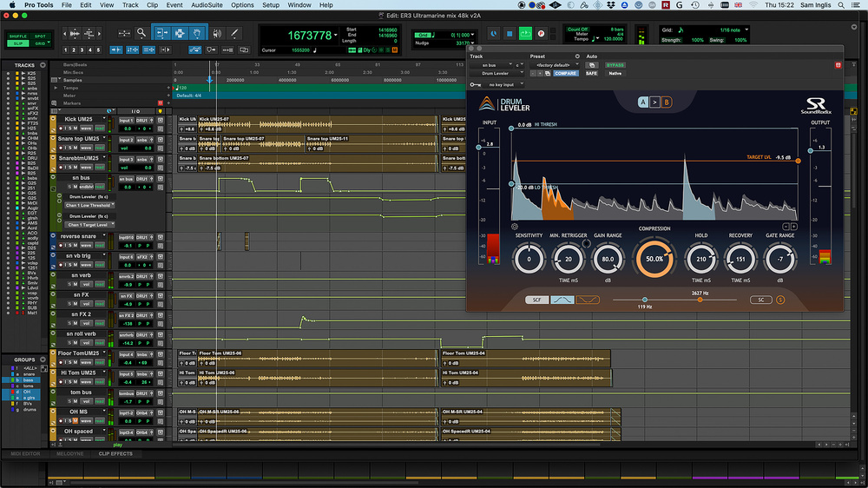868x488 pixels.
Task: Switch to preset slot B
Action: tap(667, 102)
